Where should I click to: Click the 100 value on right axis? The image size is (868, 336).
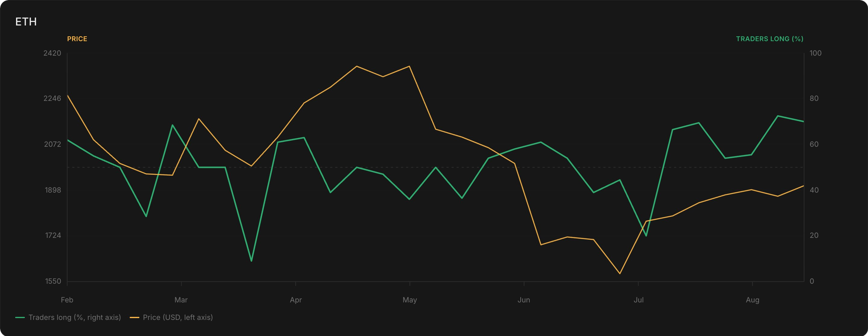tap(815, 53)
